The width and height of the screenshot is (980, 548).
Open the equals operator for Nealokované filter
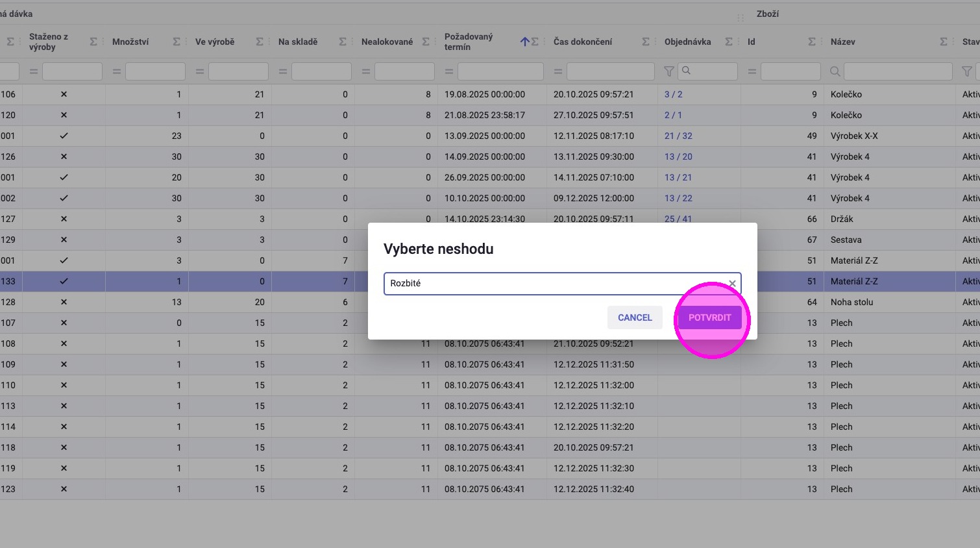pyautogui.click(x=366, y=71)
